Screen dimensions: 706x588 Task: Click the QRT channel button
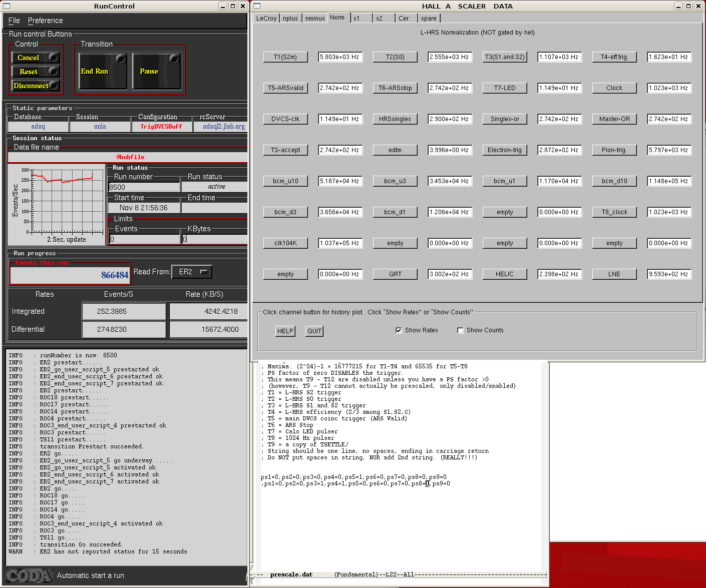pos(395,274)
